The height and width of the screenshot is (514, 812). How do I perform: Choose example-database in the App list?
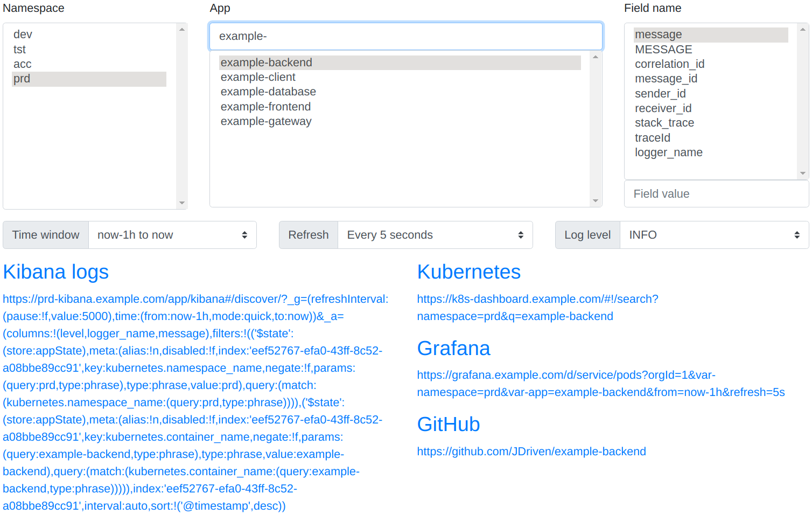[400, 92]
